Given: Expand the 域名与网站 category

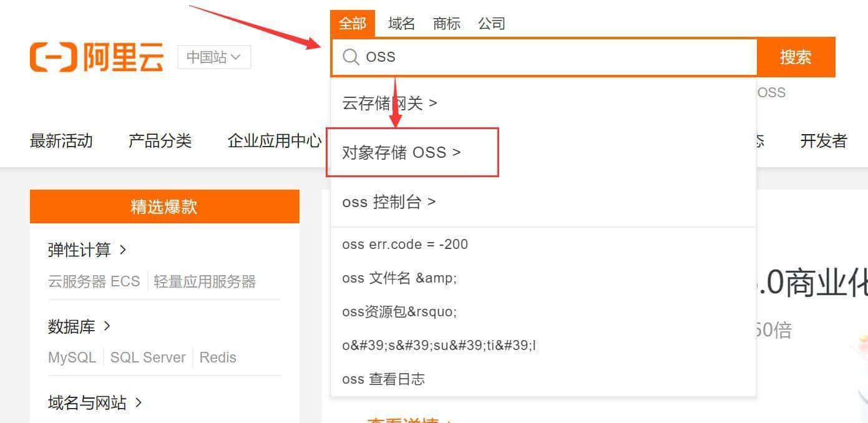Looking at the screenshot, I should [95, 402].
